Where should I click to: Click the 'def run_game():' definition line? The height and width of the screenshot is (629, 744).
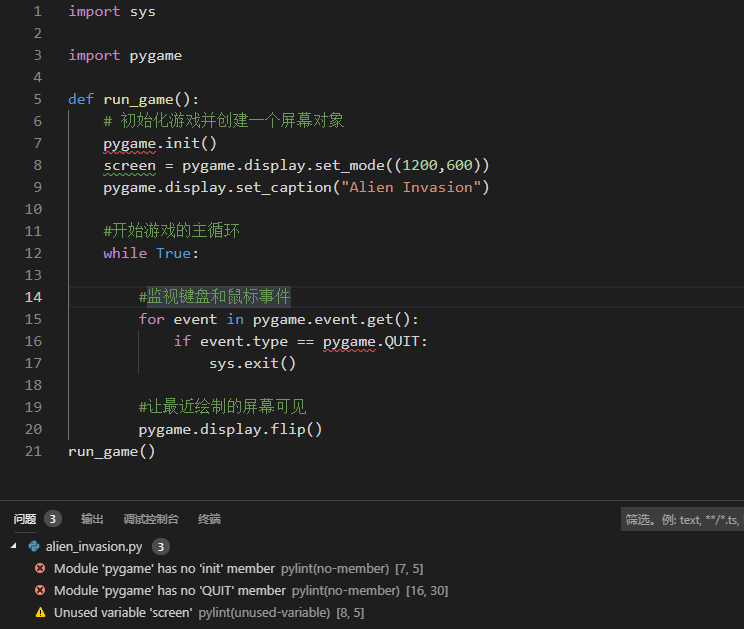click(x=133, y=100)
